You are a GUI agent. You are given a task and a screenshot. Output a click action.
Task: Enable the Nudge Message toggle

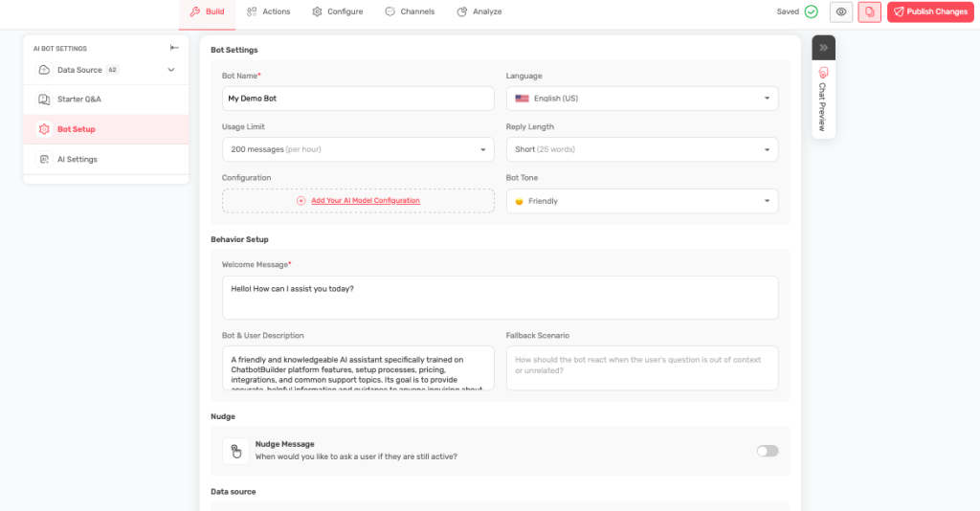tap(768, 451)
